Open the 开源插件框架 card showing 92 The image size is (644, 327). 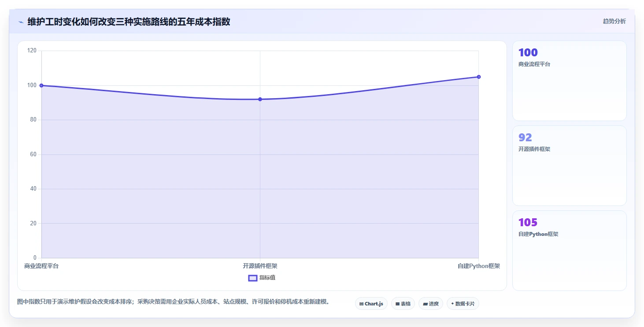tap(569, 166)
